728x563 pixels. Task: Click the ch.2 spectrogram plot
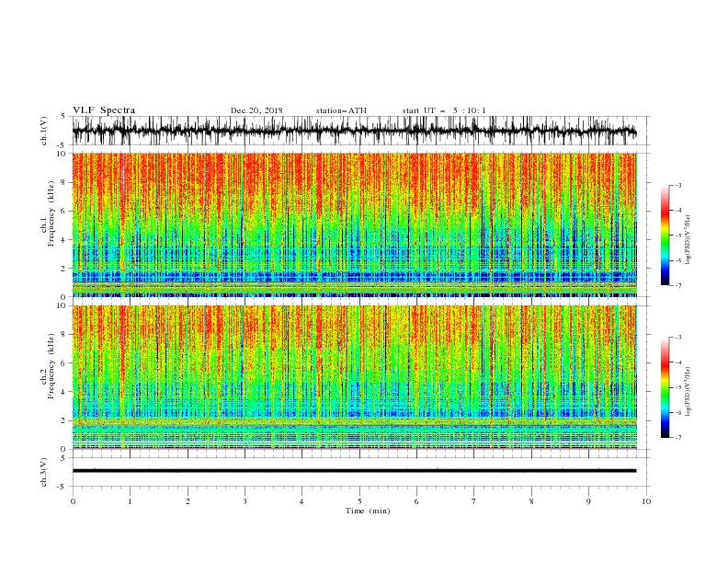pos(355,377)
